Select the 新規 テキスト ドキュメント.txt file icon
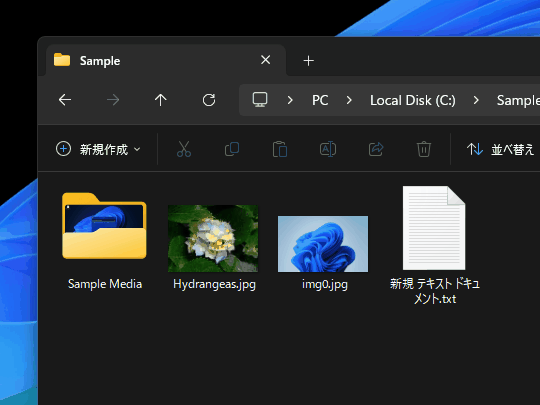Screen dimensions: 540x405 (x=434, y=228)
